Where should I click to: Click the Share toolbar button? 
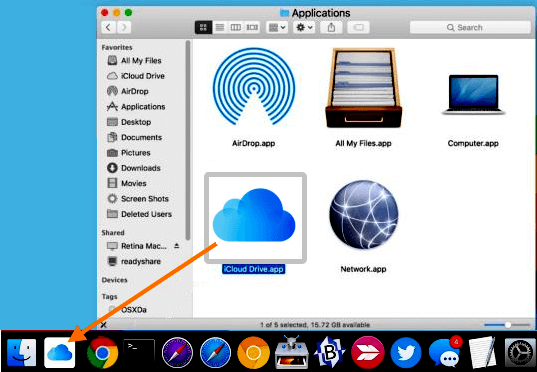point(331,27)
